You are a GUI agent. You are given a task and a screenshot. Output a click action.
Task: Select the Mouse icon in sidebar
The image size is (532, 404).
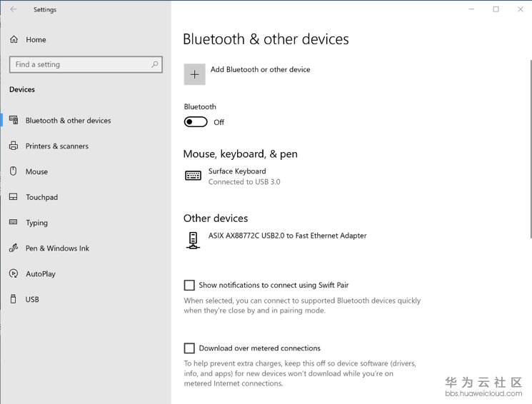click(13, 171)
